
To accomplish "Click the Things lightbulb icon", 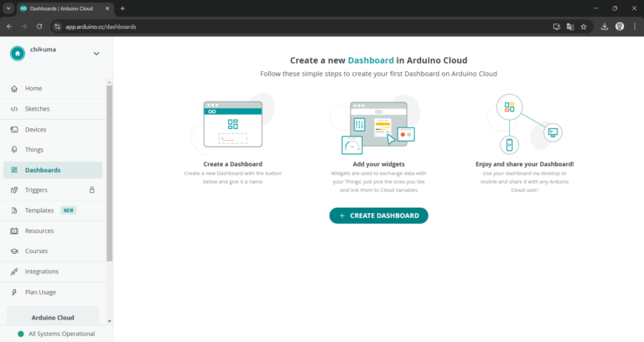I will coord(14,149).
